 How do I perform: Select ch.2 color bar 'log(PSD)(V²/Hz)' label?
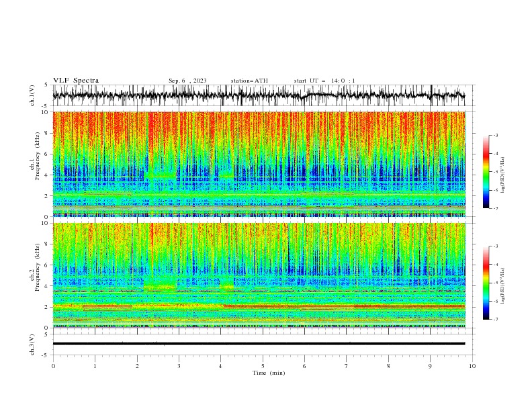(503, 285)
